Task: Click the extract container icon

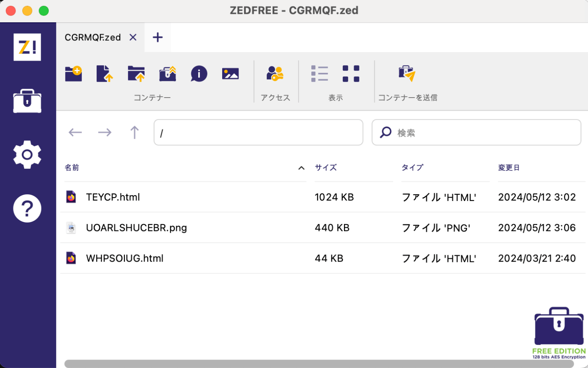Action: point(168,74)
